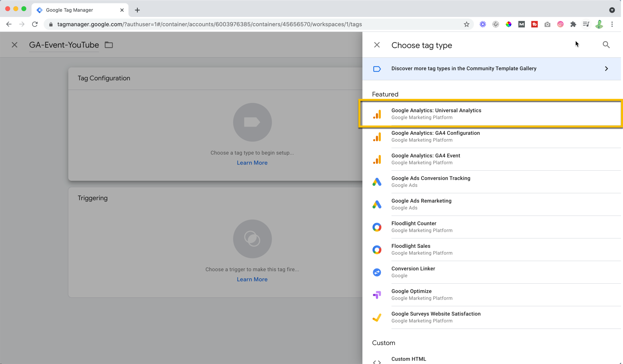The image size is (623, 364).
Task: Choose Google Analytics: GA4 Configuration
Action: [x=491, y=136]
